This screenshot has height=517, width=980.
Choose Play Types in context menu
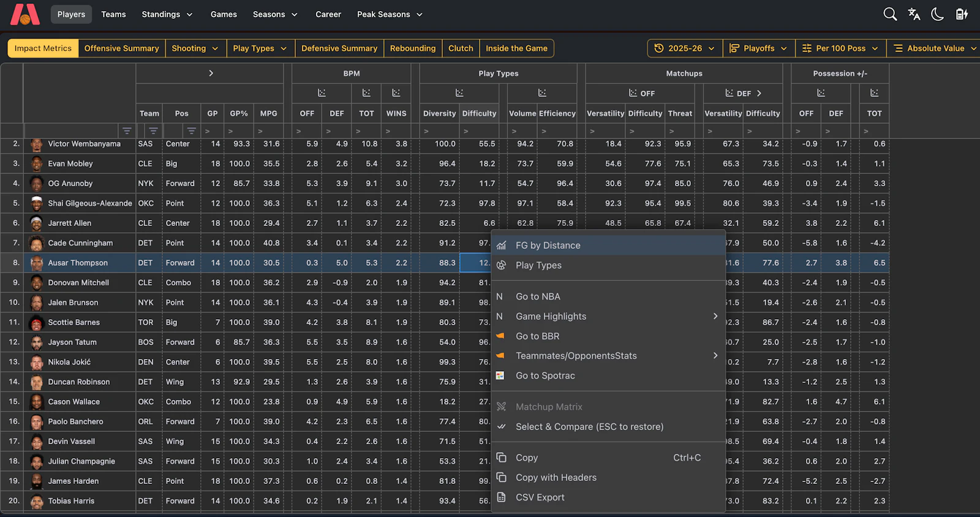(608, 265)
